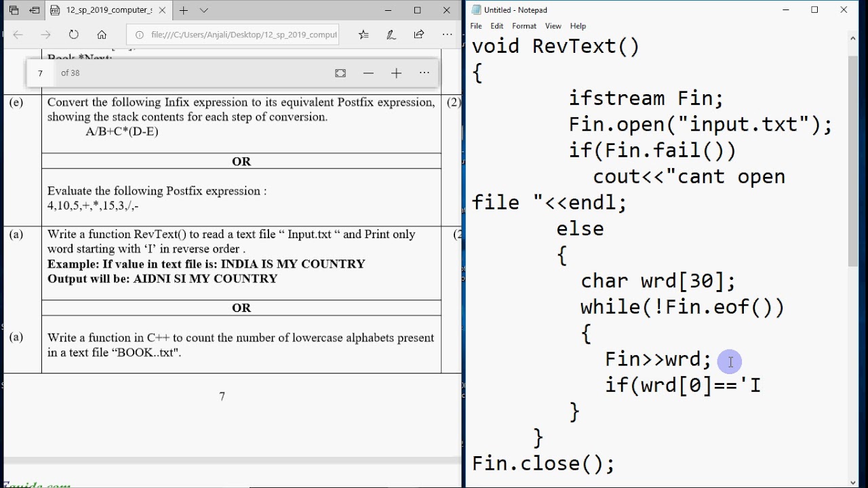Click the Notepad vertical scrollbar thumb

pyautogui.click(x=853, y=161)
